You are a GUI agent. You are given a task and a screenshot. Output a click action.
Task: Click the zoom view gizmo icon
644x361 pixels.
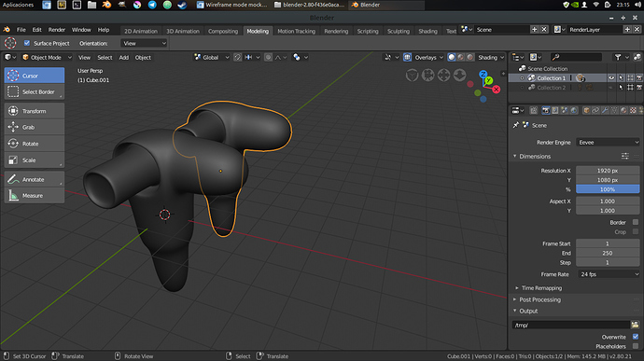tap(459, 76)
